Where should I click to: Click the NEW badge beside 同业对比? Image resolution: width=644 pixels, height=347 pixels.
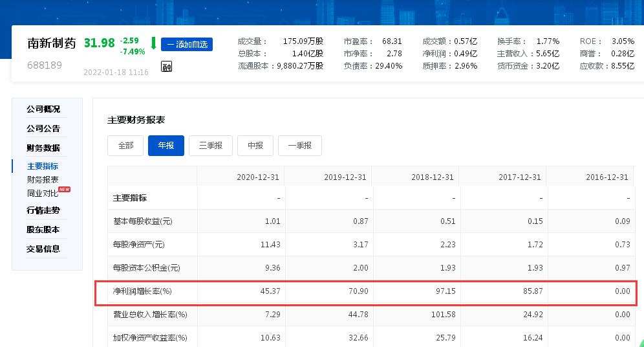point(65,189)
